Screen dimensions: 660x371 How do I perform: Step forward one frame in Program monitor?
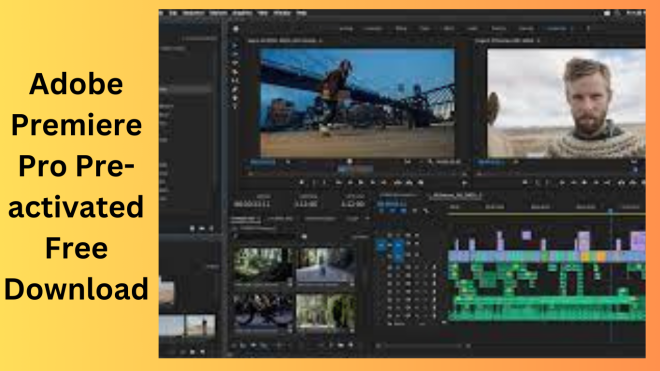596,183
